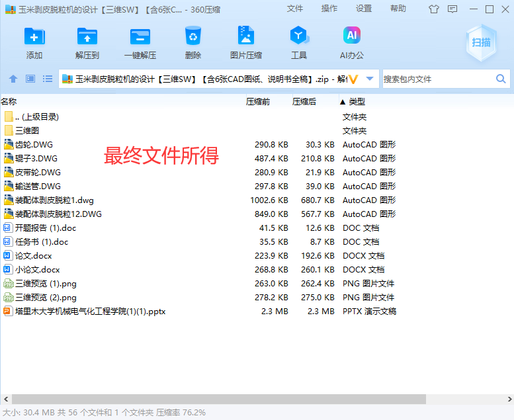Screen dimensions: 514x420
Task: Click the horizontal scrollbar thumb
Action: coord(219,399)
